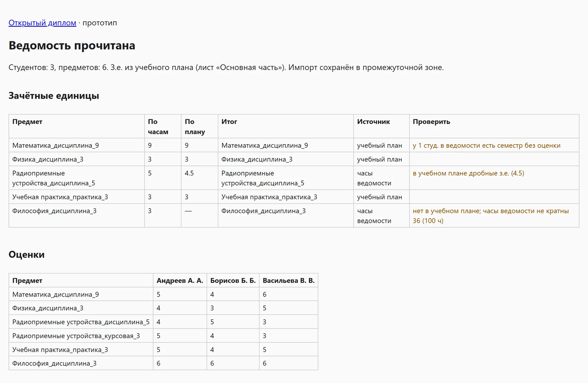
Task: Click «Физика_дисциплина_3» in the Итог column
Action: click(257, 159)
